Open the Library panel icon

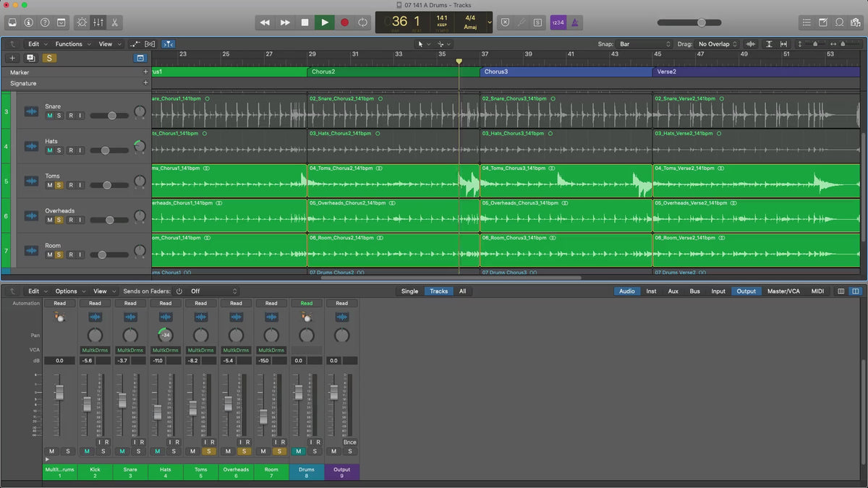point(11,22)
